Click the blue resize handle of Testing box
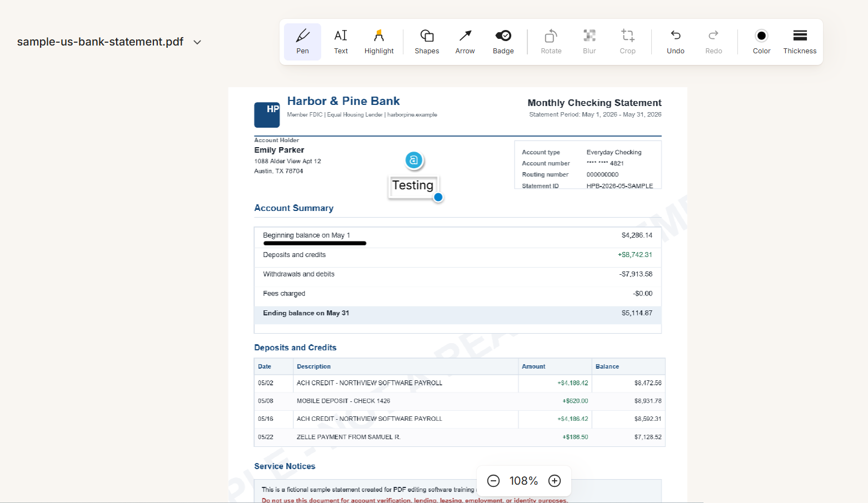 pos(438,197)
